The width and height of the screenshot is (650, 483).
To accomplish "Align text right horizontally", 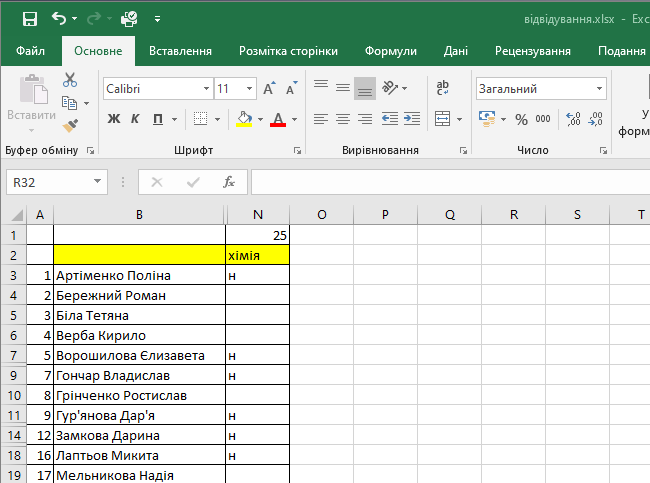I will click(x=365, y=119).
